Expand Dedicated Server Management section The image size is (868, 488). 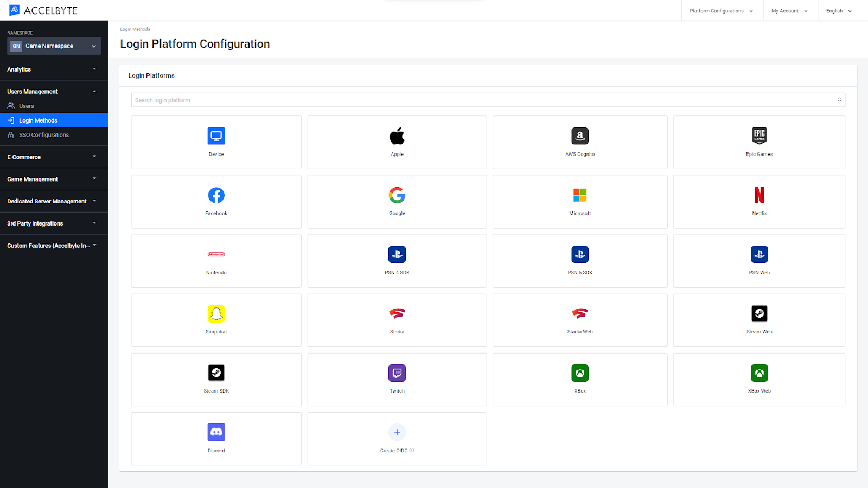54,201
